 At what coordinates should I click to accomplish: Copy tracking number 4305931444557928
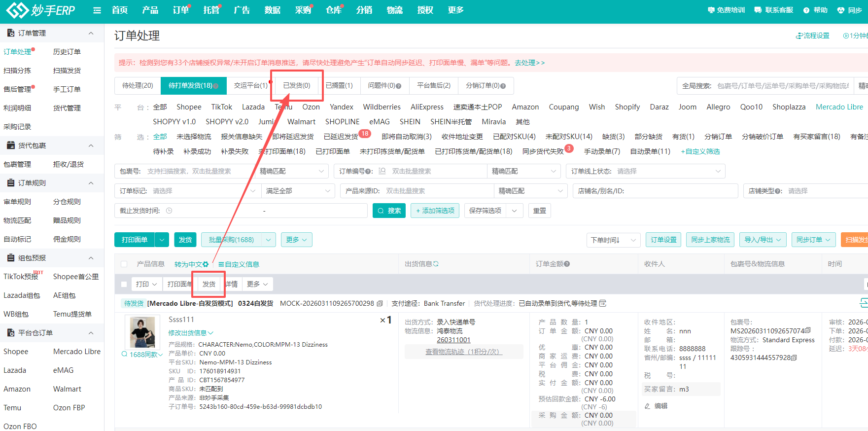tap(794, 358)
